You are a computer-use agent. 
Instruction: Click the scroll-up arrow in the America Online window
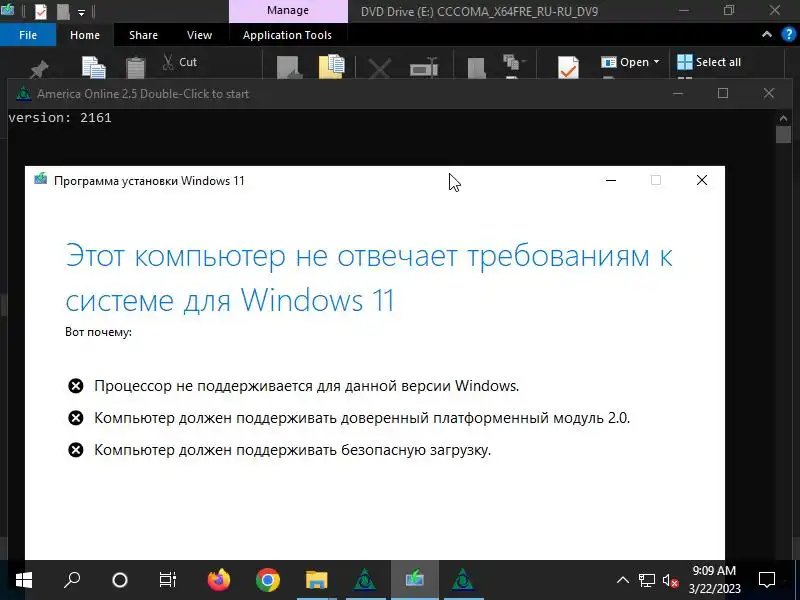[783, 118]
